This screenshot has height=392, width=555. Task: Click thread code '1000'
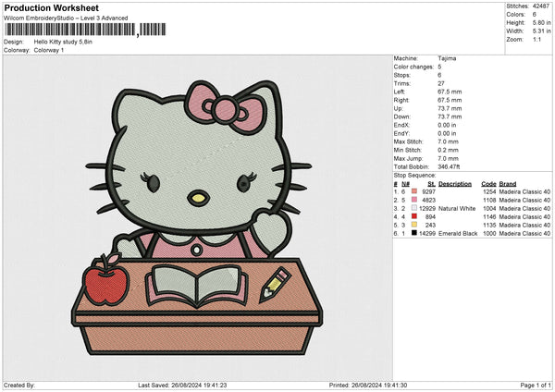489,234
